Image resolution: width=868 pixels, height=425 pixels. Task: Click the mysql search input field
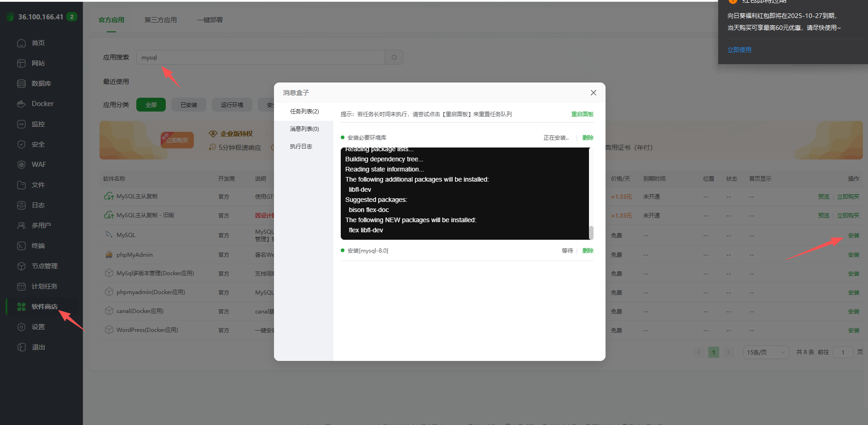coord(260,57)
